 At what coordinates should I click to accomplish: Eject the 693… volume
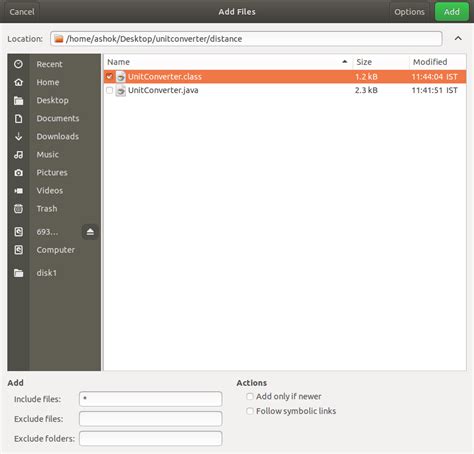click(x=90, y=232)
